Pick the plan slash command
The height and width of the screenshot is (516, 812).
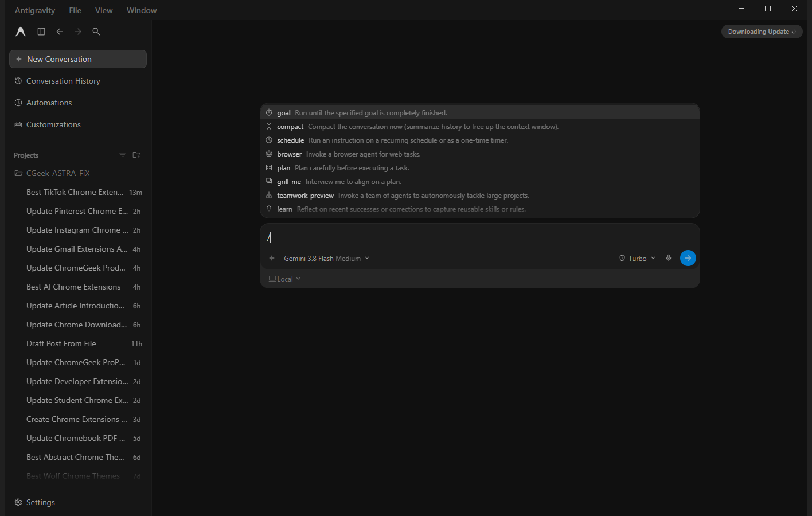(480, 168)
